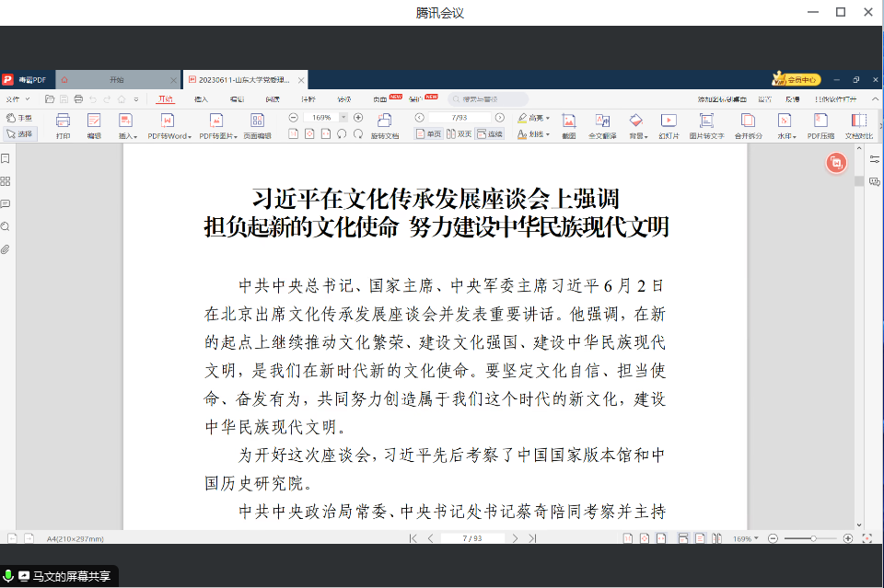Toggle double page (双页) view mode
Viewport: 884px width, 588px height.
[459, 134]
